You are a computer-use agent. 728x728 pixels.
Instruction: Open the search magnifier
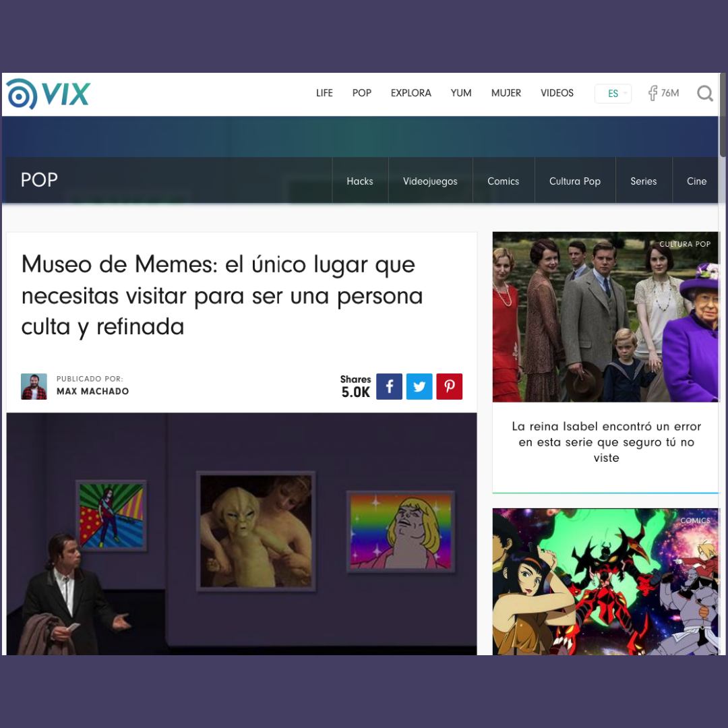(x=704, y=94)
